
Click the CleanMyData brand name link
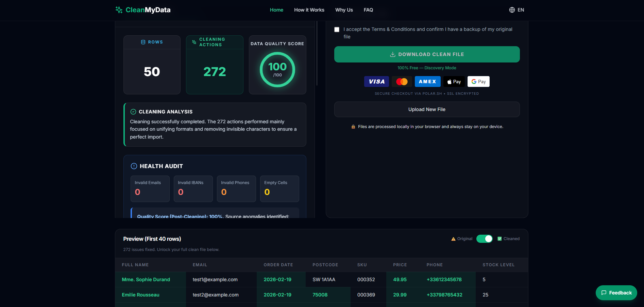point(148,10)
